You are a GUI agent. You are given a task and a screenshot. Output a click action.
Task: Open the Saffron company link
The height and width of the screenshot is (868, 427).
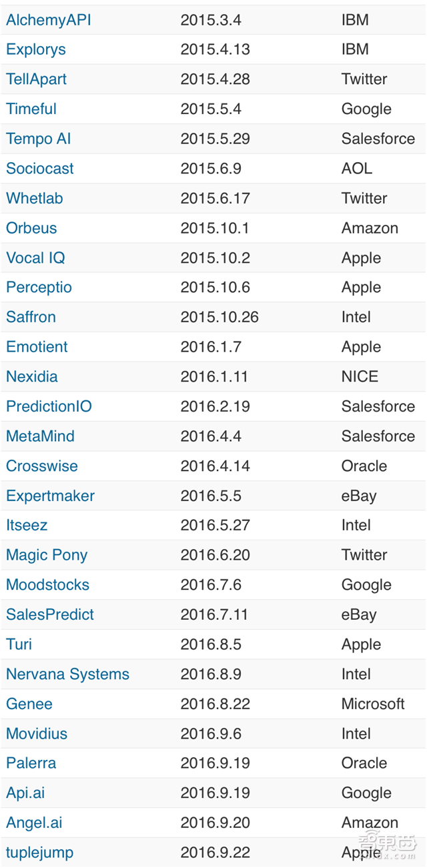(x=31, y=317)
